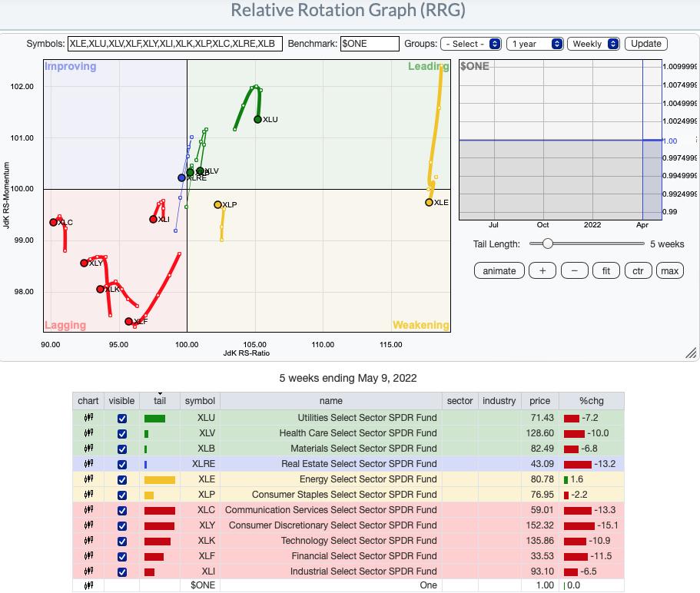Image resolution: width=700 pixels, height=593 pixels.
Task: Click the chart icon in XLRE row
Action: point(88,464)
